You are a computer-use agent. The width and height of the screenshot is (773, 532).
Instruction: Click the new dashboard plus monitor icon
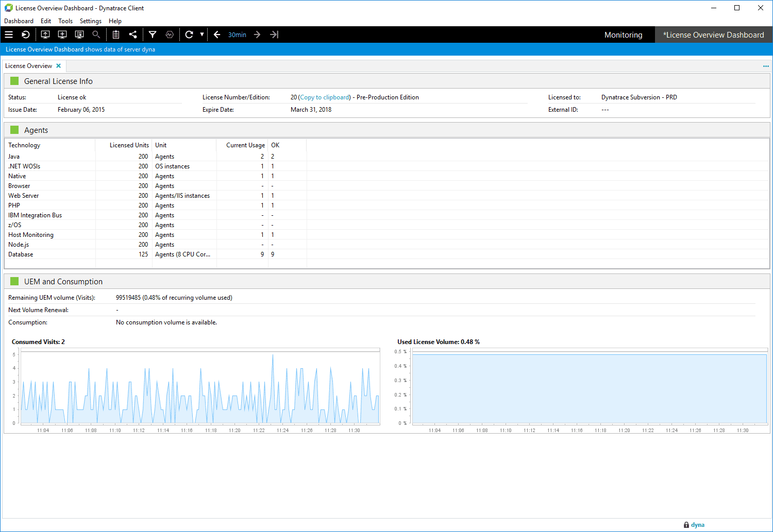click(62, 35)
